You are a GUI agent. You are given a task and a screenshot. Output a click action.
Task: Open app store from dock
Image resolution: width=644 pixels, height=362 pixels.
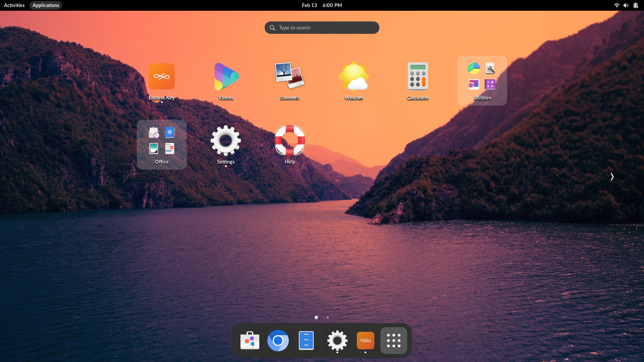pyautogui.click(x=250, y=340)
